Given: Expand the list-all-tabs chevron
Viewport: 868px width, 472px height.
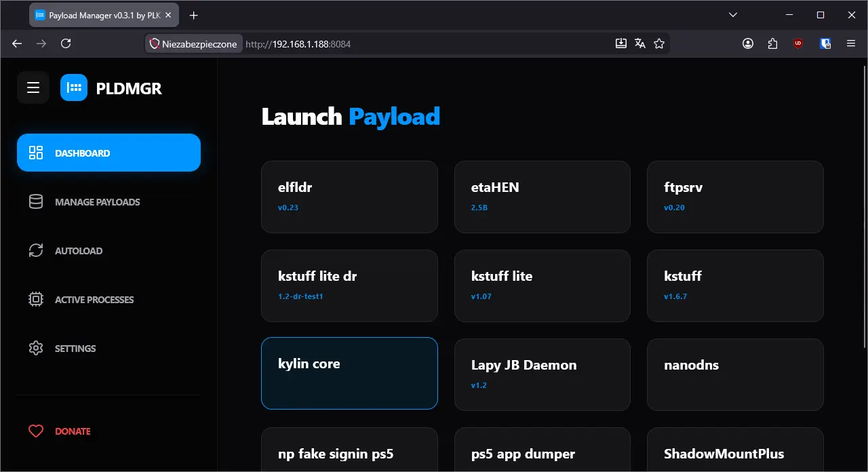Looking at the screenshot, I should [733, 15].
